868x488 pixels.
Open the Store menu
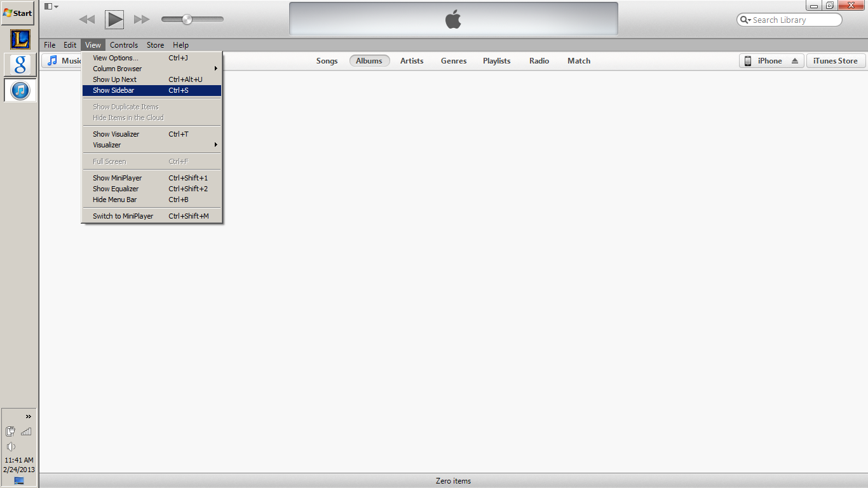[156, 45]
